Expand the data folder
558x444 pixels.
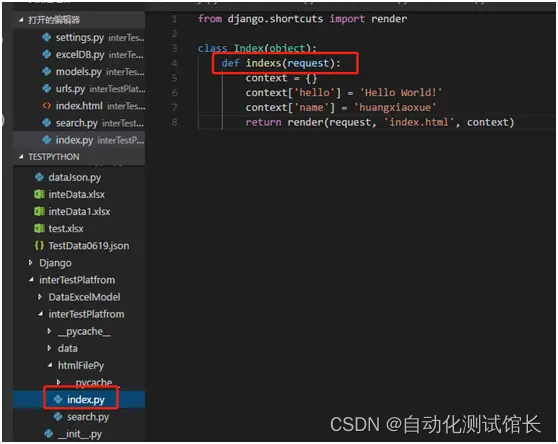(x=49, y=348)
